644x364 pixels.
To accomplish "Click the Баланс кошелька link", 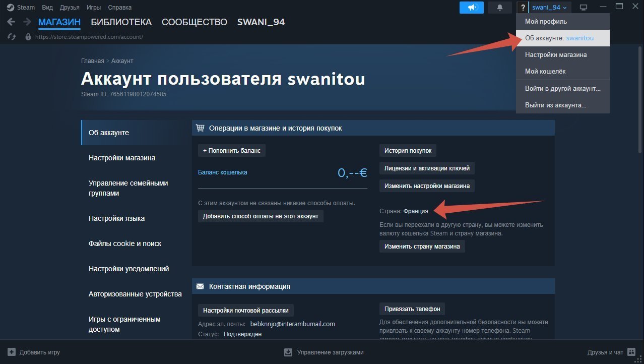I will tap(223, 172).
